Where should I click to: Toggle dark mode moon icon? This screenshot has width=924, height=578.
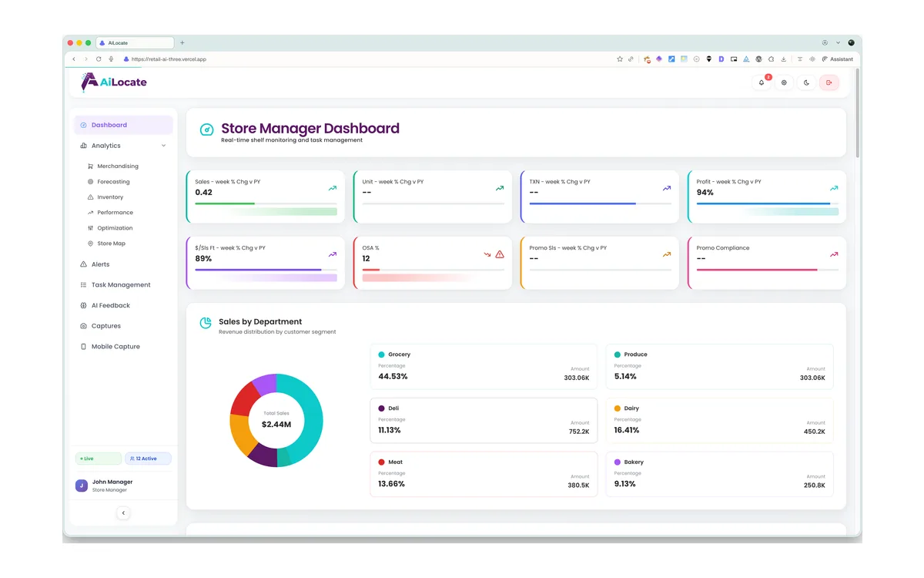[x=806, y=82]
